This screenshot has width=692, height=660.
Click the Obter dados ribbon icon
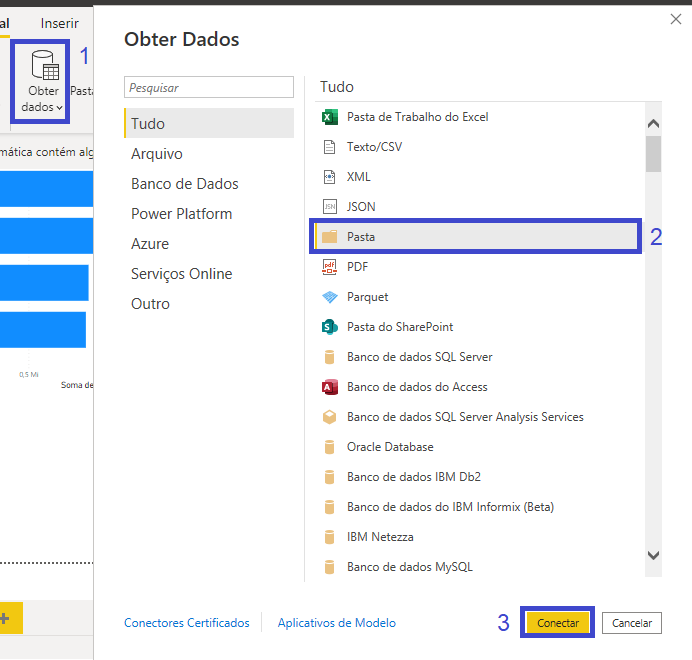pos(45,65)
